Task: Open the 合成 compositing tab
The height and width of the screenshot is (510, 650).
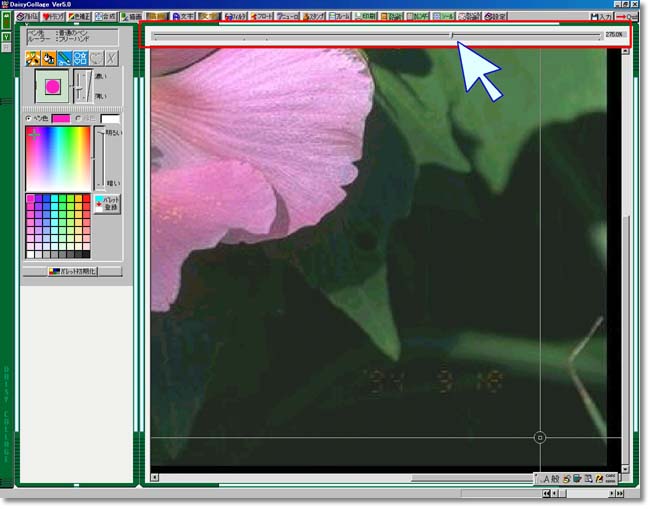Action: 105,17
